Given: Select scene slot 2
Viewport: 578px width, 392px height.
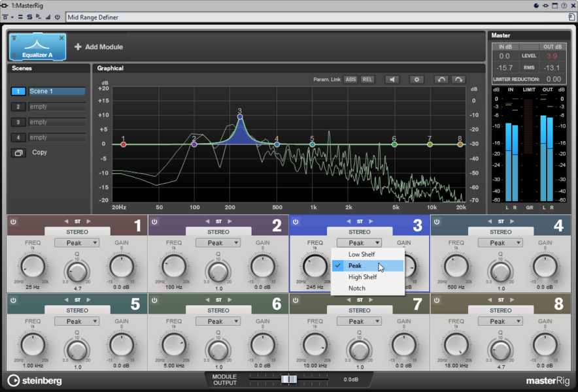Looking at the screenshot, I should (x=18, y=107).
